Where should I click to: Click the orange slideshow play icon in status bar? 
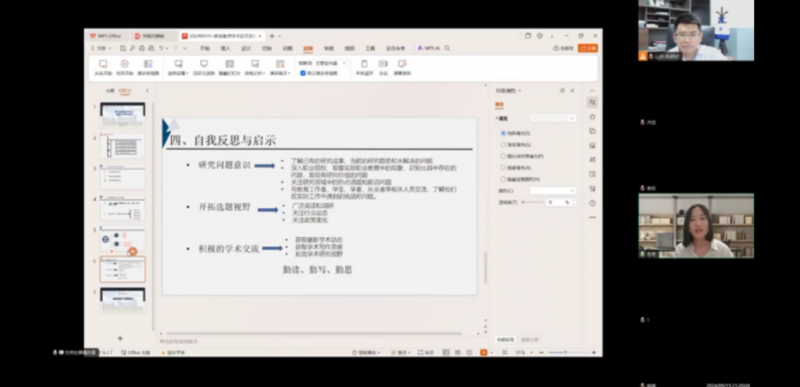pos(484,352)
